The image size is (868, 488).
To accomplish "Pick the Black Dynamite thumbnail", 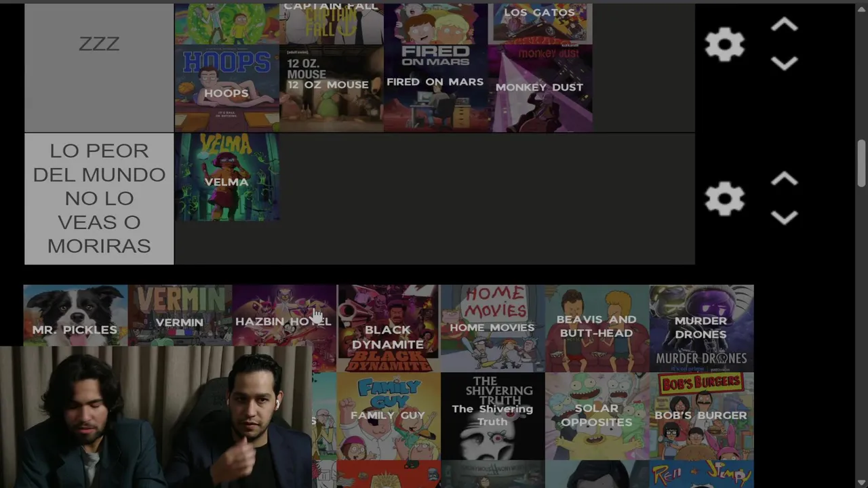I will coord(388,328).
